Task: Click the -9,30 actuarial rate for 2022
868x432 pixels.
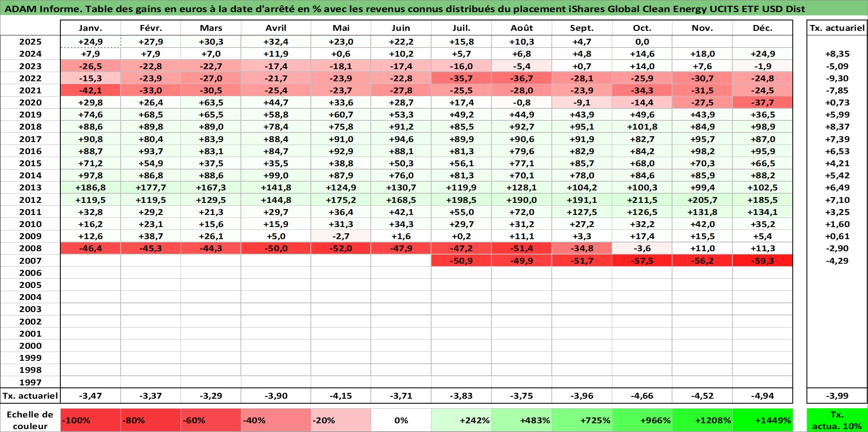Action: (x=837, y=78)
